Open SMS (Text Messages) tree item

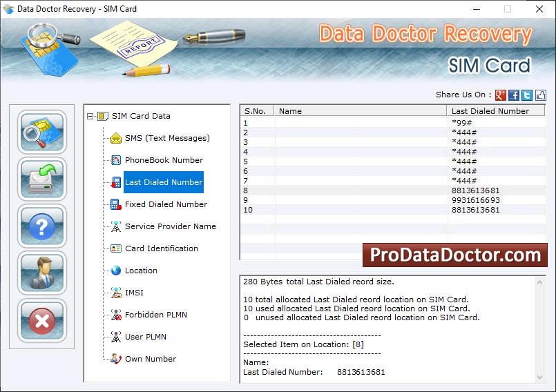click(167, 138)
